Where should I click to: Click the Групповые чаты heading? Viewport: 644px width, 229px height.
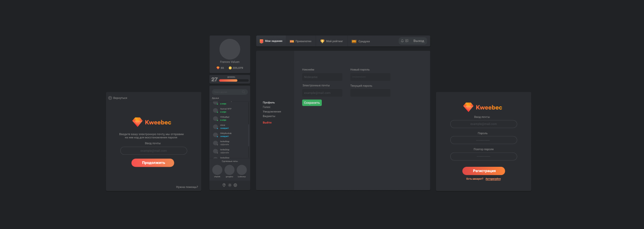point(230,161)
